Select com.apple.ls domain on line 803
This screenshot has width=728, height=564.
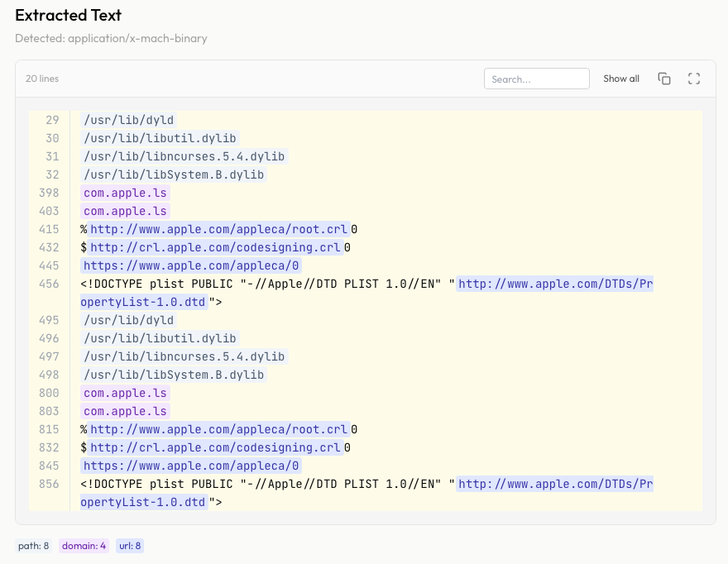pyautogui.click(x=125, y=411)
